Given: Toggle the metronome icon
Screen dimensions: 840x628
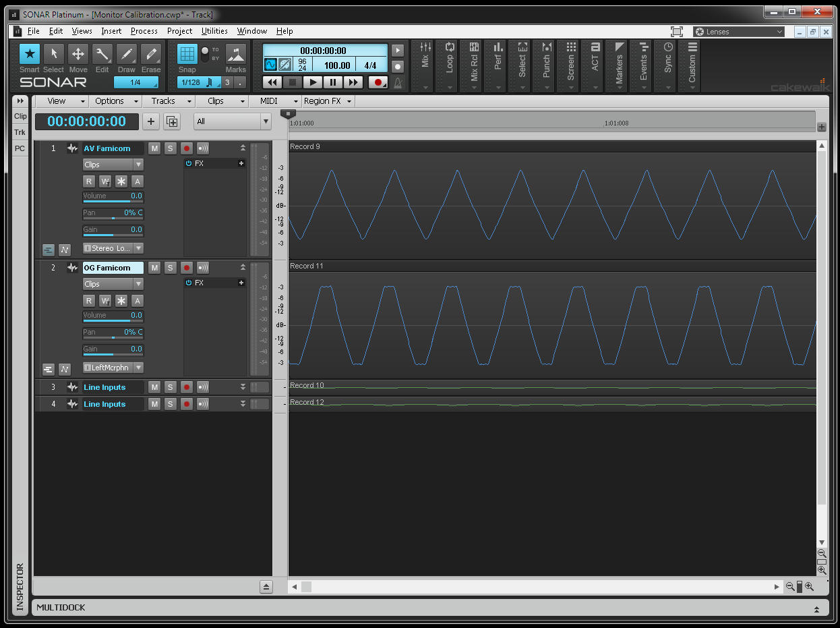Looking at the screenshot, I should click(398, 83).
